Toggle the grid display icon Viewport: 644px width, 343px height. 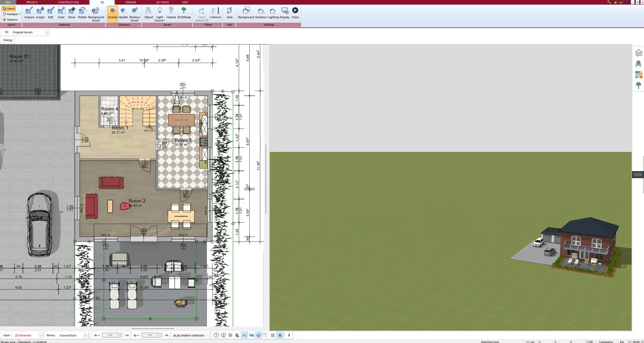click(273, 335)
